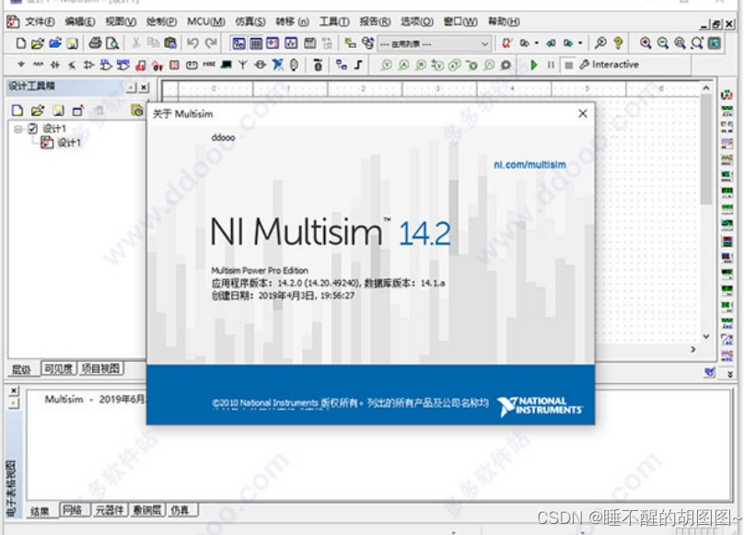This screenshot has height=535, width=756.
Task: Close the About Multisim dialog
Action: (581, 113)
